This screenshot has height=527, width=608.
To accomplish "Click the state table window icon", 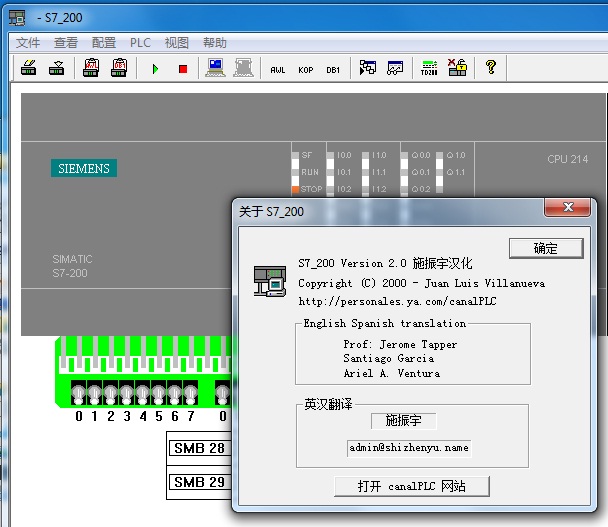I will (395, 68).
